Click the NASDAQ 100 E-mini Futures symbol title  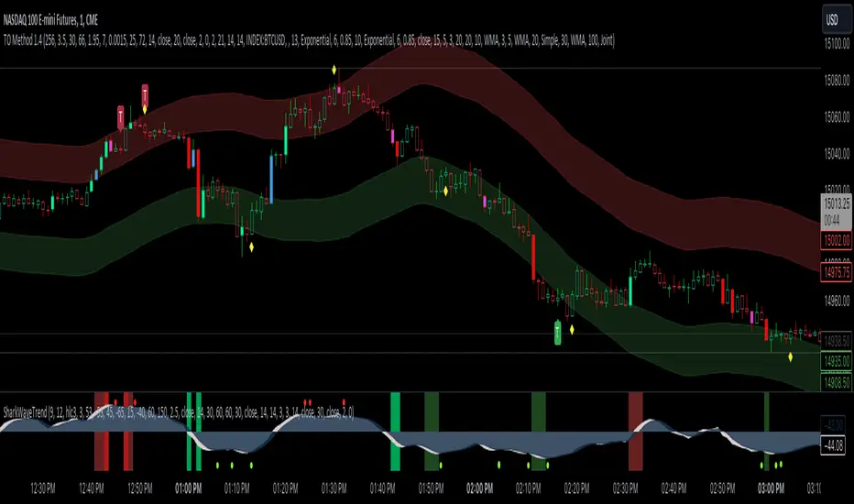[50, 20]
